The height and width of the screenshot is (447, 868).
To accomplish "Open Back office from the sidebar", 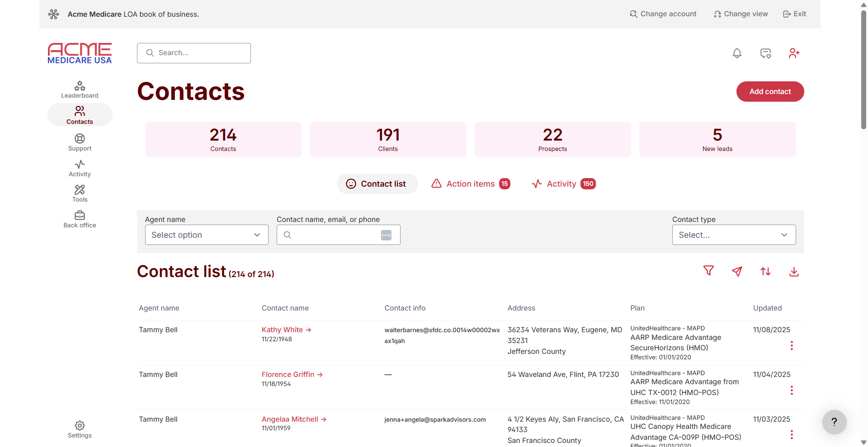I will 80,220.
